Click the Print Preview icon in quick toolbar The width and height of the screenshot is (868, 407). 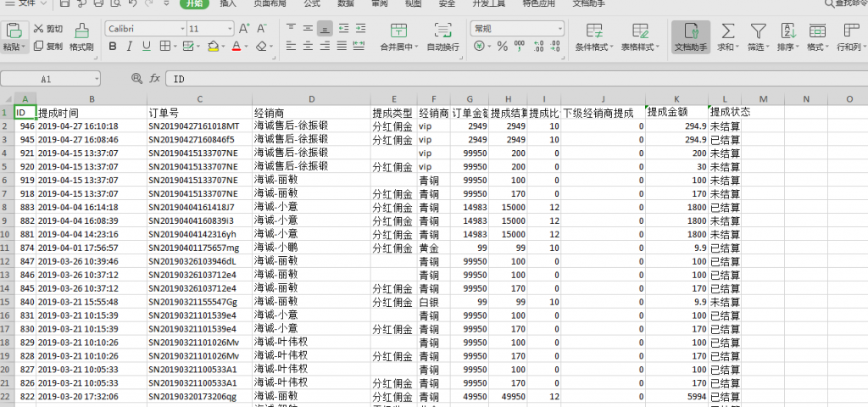115,3
